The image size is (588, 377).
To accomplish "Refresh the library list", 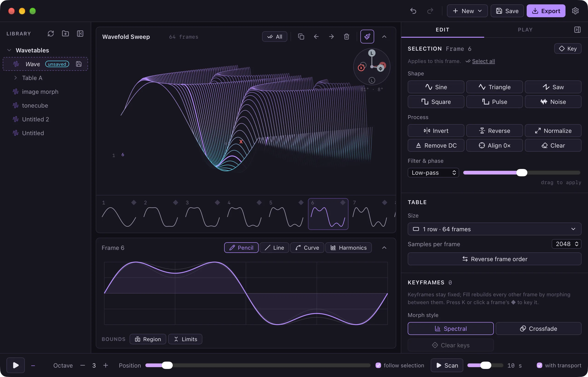I will 51,34.
